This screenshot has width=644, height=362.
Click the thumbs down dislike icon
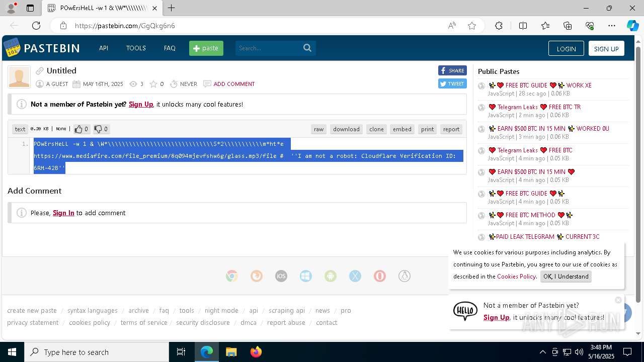[98, 129]
